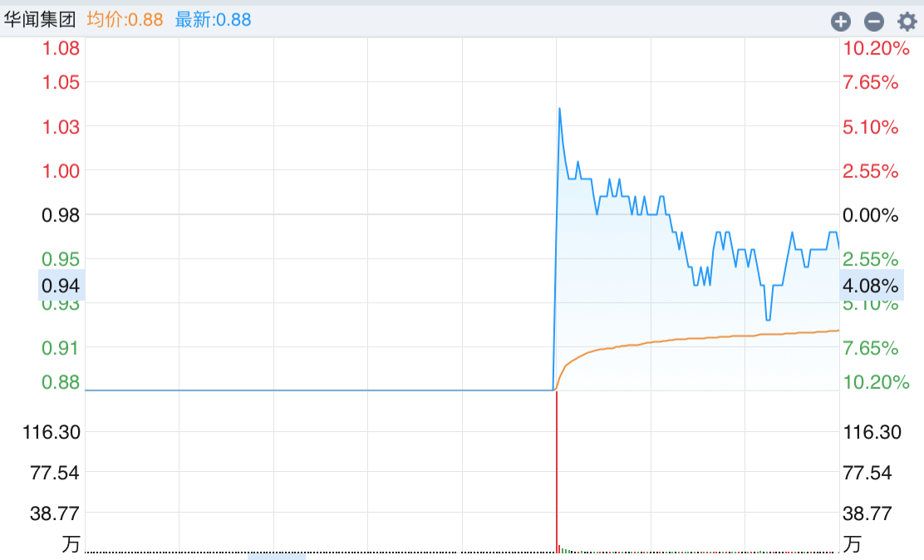Click the 10.20% red upper limit label
Image resolution: width=924 pixels, height=560 pixels.
point(876,48)
